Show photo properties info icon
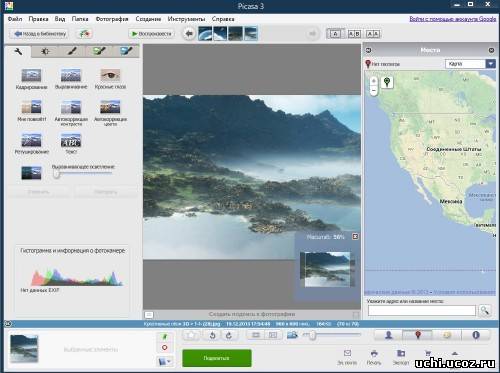Viewport: 500px width, 373px height. coord(476,335)
